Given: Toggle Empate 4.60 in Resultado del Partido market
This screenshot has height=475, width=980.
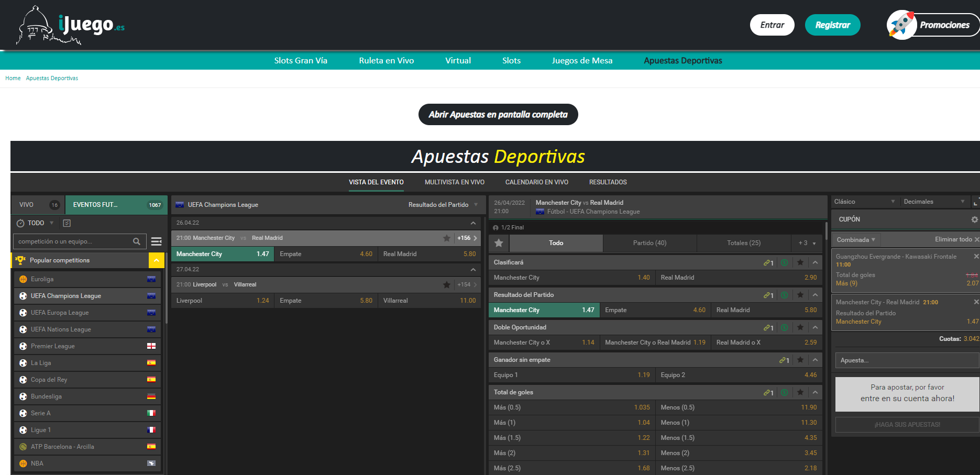Looking at the screenshot, I should 655,310.
